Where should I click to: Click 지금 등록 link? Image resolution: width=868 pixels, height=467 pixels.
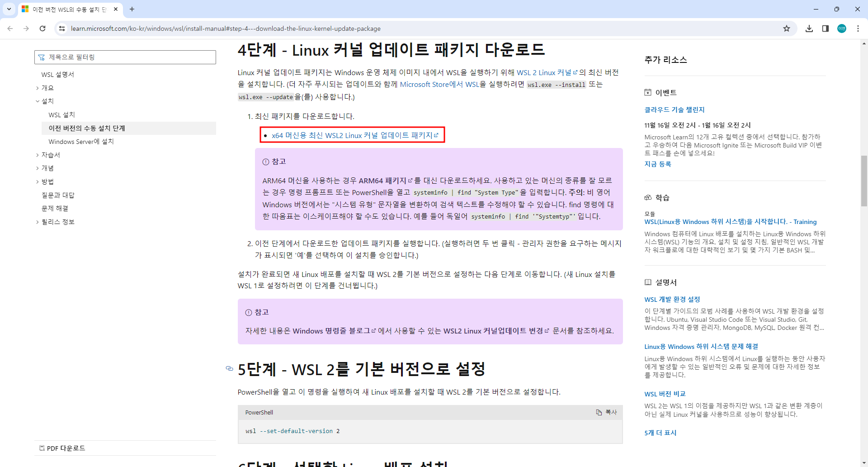(658, 164)
